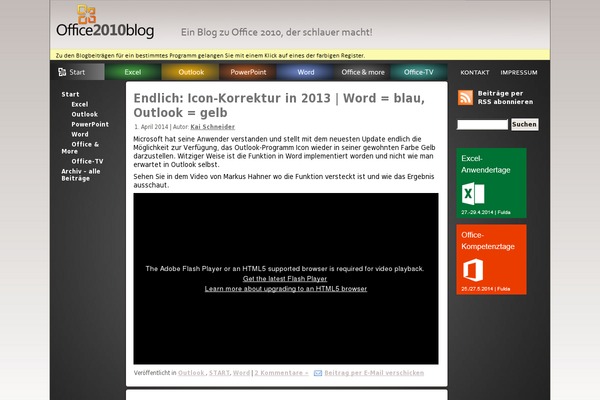The width and height of the screenshot is (600, 400).
Task: Open the blue Word tab
Action: coord(305,72)
